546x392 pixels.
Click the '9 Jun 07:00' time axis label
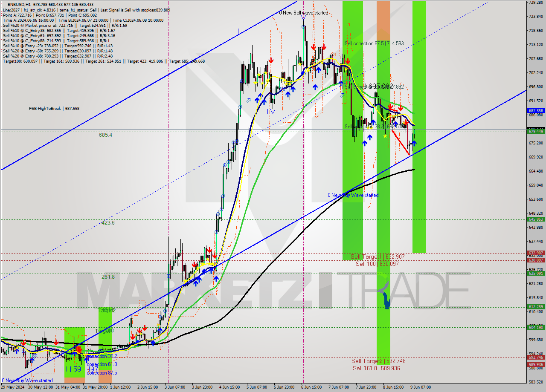click(420, 387)
